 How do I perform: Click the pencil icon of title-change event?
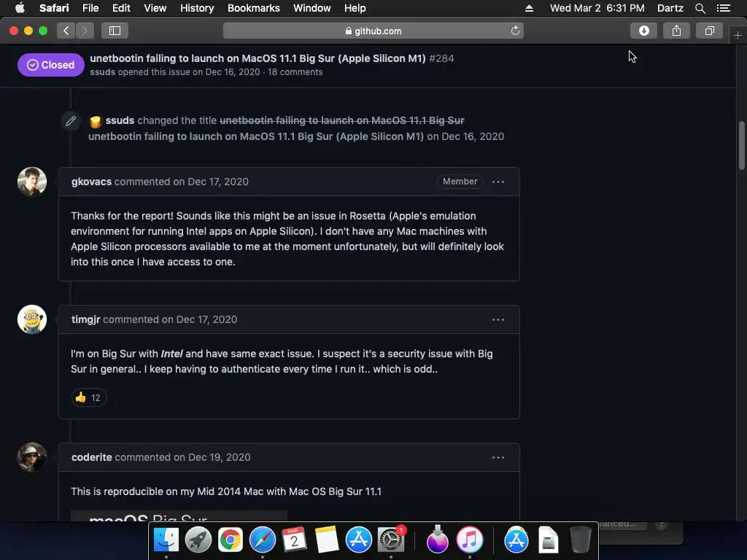[71, 121]
